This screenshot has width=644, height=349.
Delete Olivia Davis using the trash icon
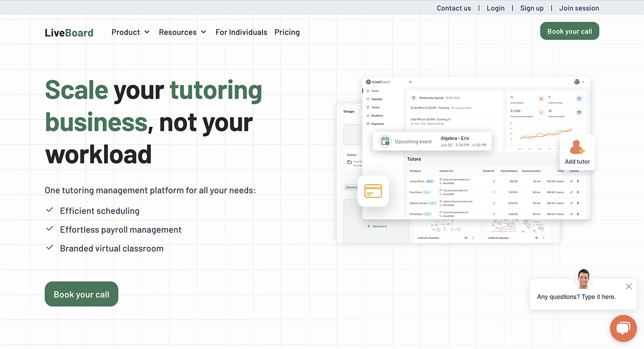click(577, 214)
